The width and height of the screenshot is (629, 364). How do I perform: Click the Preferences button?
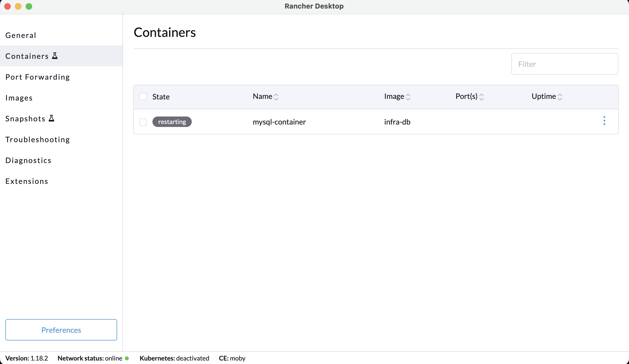pyautogui.click(x=61, y=330)
